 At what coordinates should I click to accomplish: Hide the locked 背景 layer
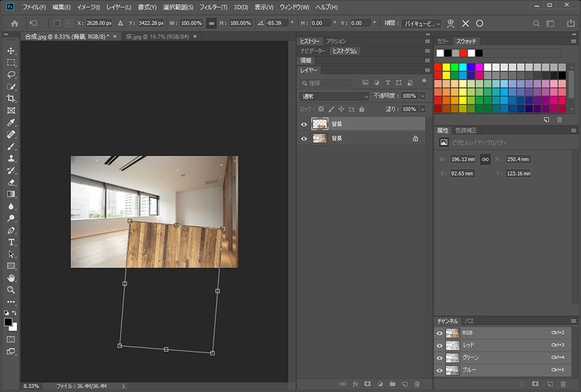[x=304, y=138]
